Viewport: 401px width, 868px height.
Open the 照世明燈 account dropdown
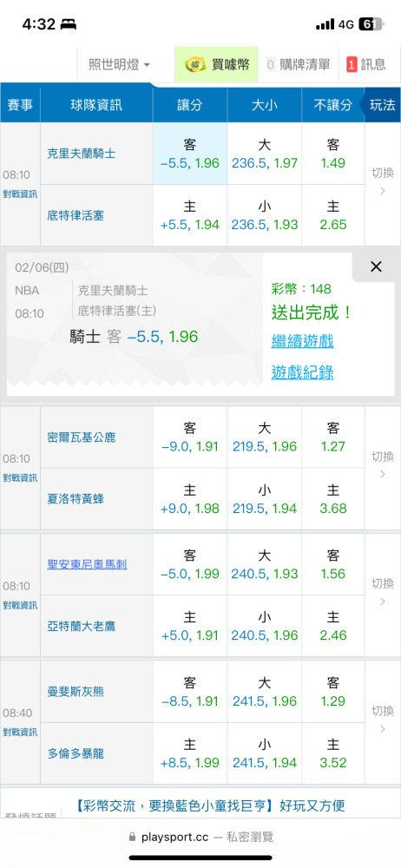(120, 65)
